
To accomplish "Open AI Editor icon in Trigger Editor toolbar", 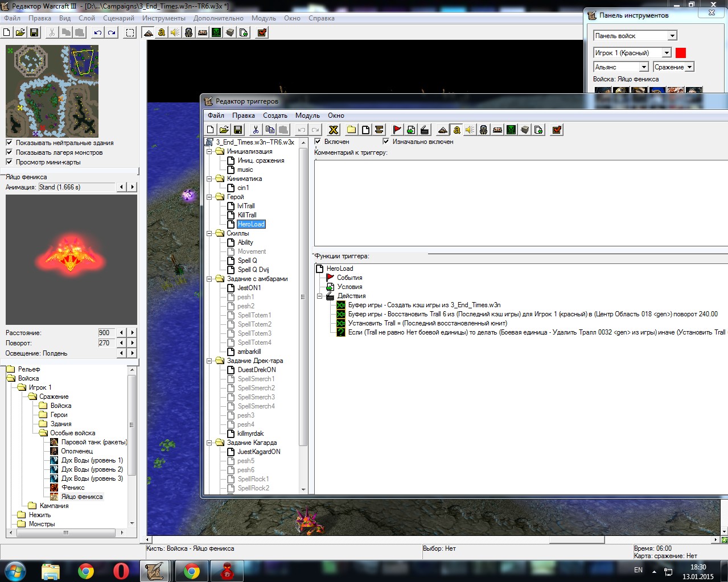I will 511,130.
